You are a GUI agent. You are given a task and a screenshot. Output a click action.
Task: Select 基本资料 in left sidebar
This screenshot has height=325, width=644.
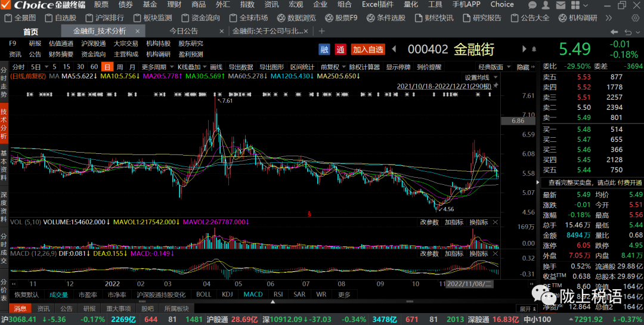[4, 165]
